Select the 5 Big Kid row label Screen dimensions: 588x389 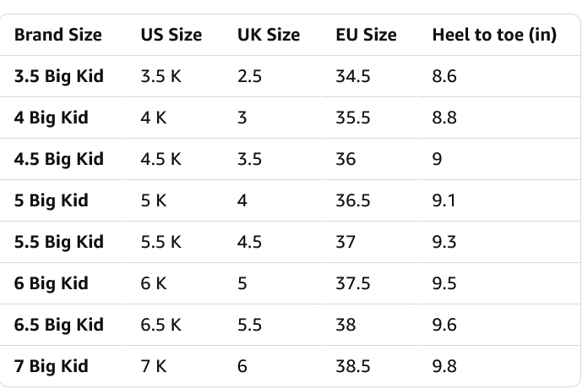[51, 200]
